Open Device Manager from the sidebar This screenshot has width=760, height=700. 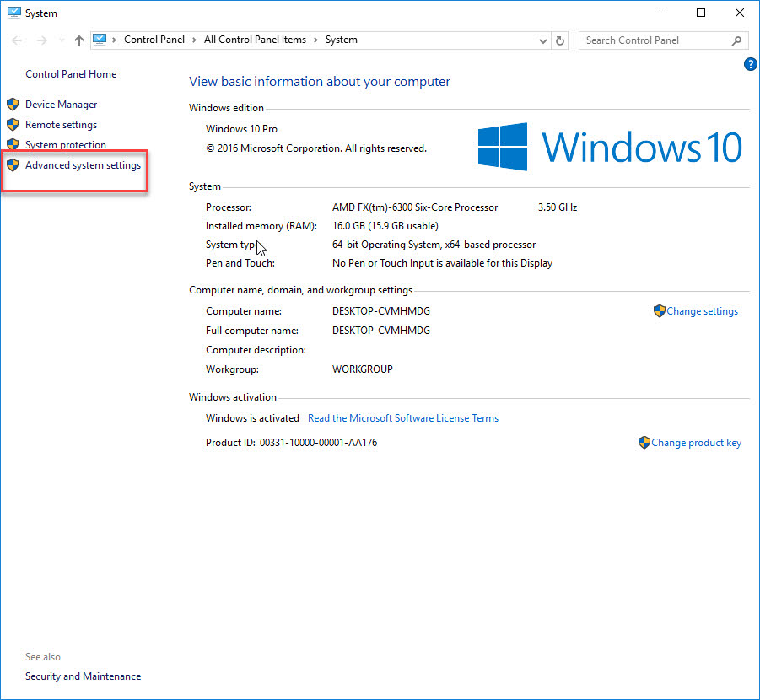(x=61, y=104)
